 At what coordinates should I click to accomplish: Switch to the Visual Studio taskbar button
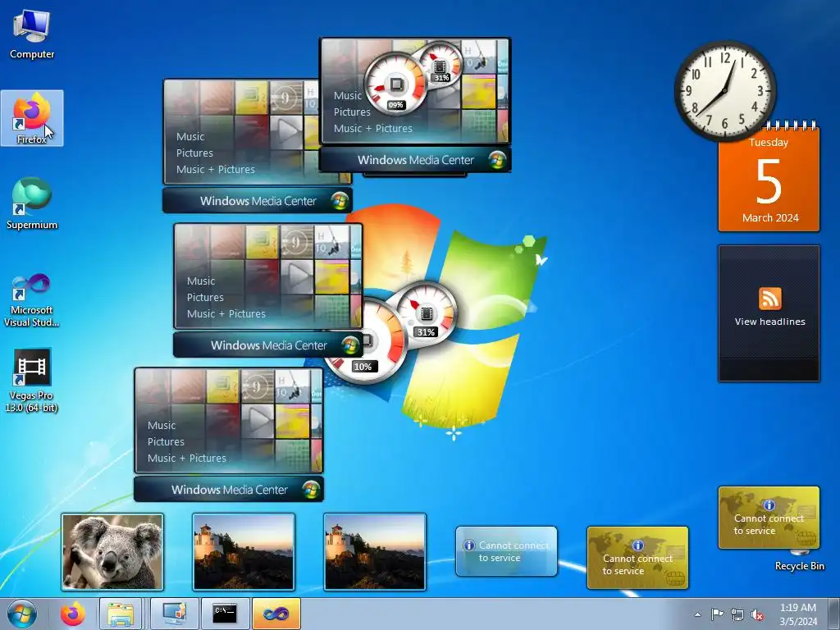tap(276, 614)
